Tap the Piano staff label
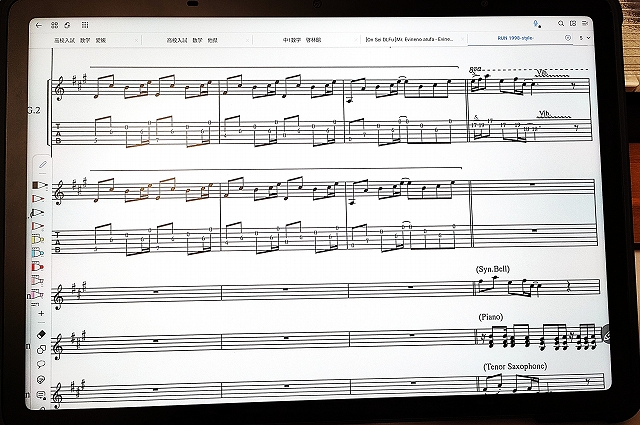 [491, 317]
